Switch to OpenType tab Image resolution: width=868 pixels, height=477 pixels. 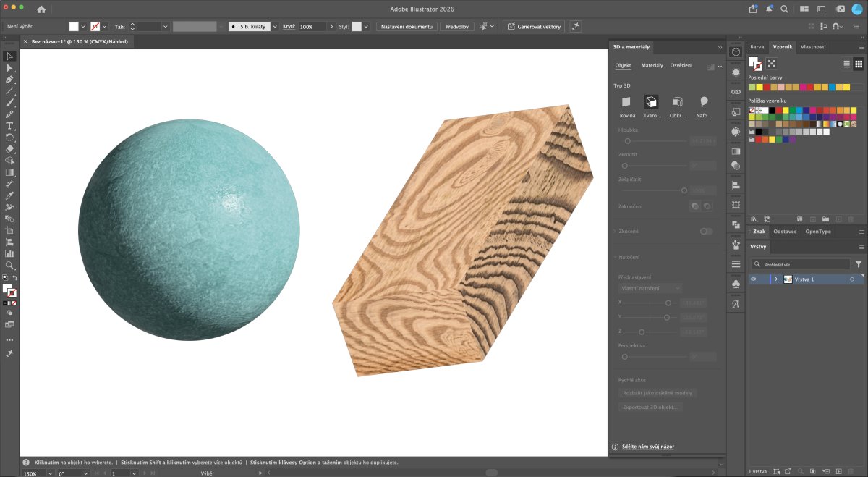point(818,232)
